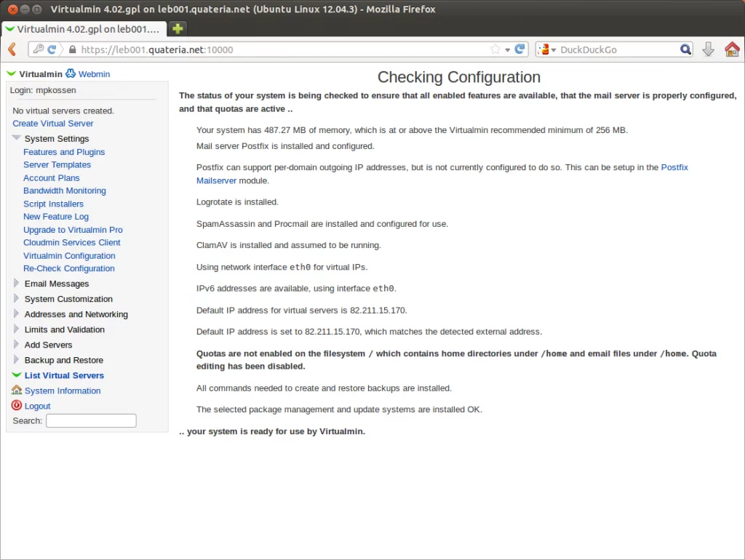Open Server Templates
Screen dimensions: 745x560
(x=57, y=165)
